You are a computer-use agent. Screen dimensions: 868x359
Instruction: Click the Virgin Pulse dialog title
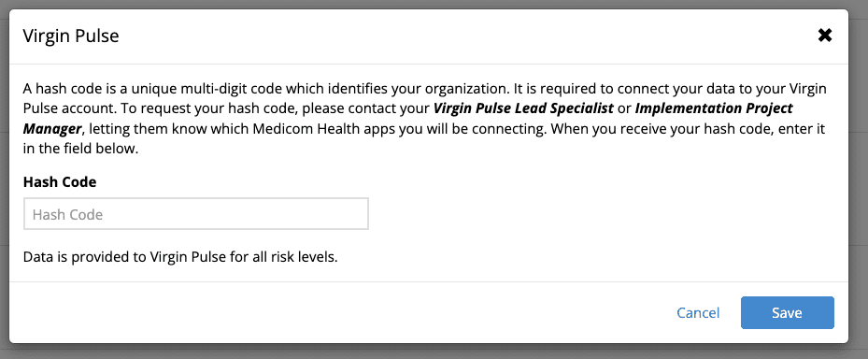coord(71,36)
